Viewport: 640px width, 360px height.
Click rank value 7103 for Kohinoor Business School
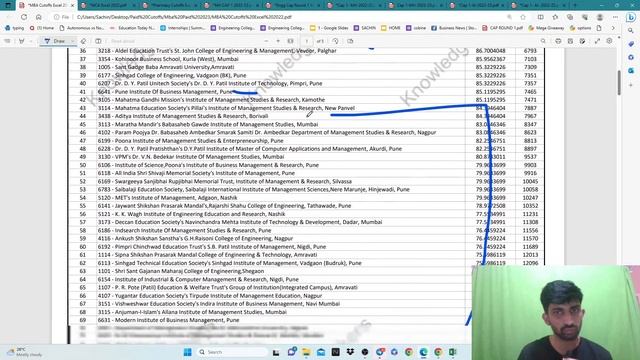coord(530,59)
